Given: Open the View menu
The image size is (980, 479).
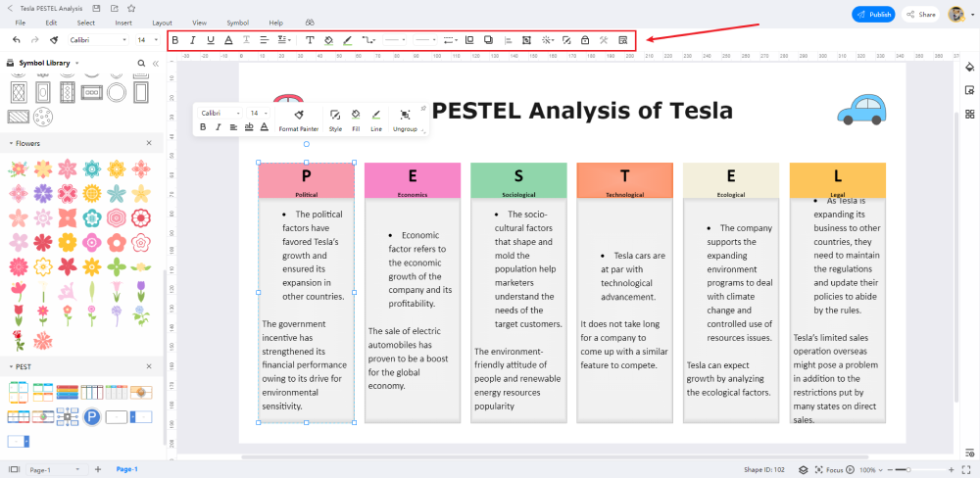Looking at the screenshot, I should (199, 24).
